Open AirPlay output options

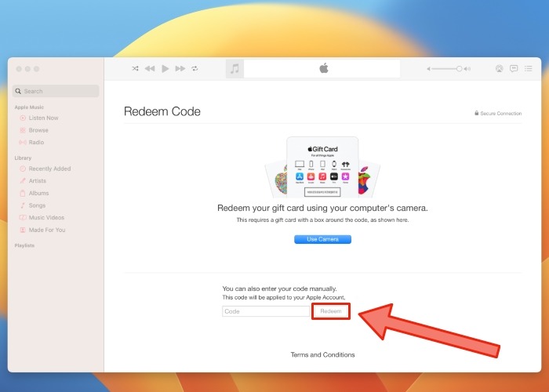pyautogui.click(x=500, y=69)
